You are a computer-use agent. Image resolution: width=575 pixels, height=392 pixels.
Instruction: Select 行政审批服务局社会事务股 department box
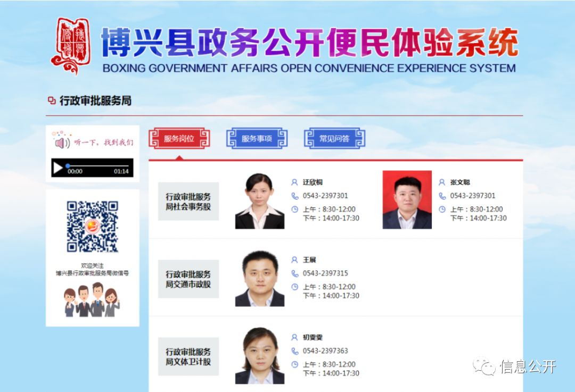[x=188, y=202]
